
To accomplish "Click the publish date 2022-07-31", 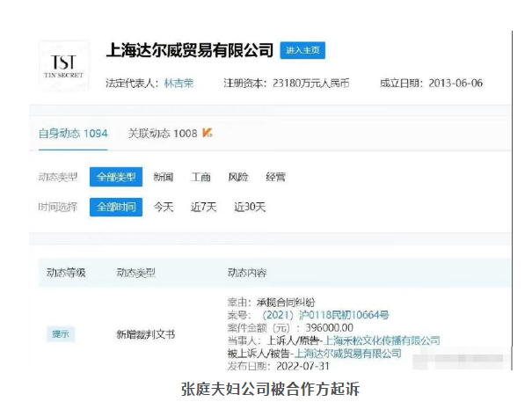I will pos(302,366).
